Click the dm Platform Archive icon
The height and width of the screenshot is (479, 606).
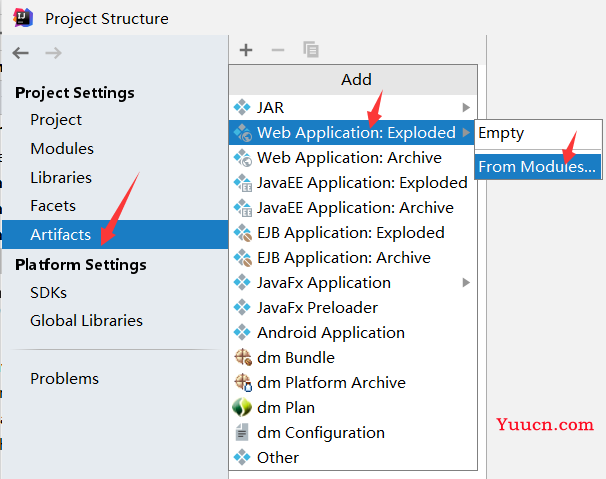point(243,382)
